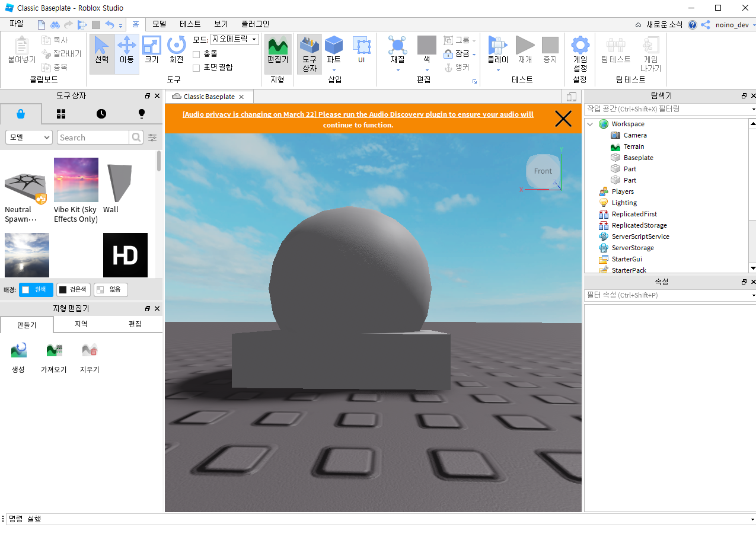Toggle the viewport layout button beside tabs
756x540 pixels.
click(572, 97)
